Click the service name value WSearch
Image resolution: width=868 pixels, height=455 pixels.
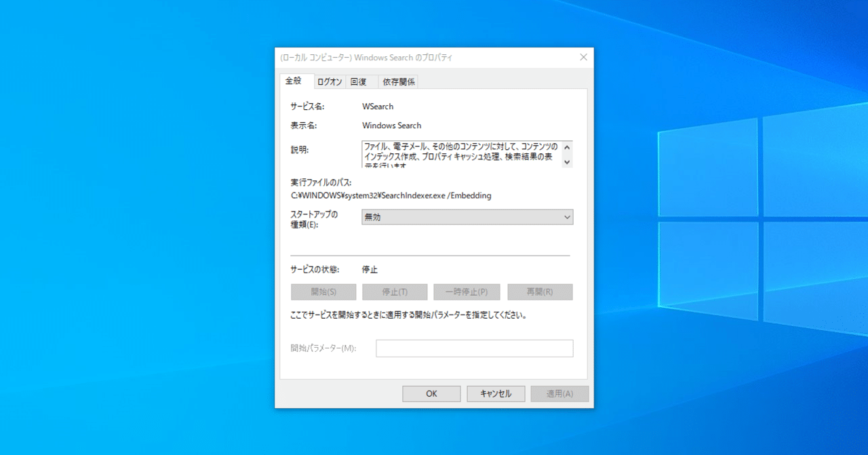point(378,106)
